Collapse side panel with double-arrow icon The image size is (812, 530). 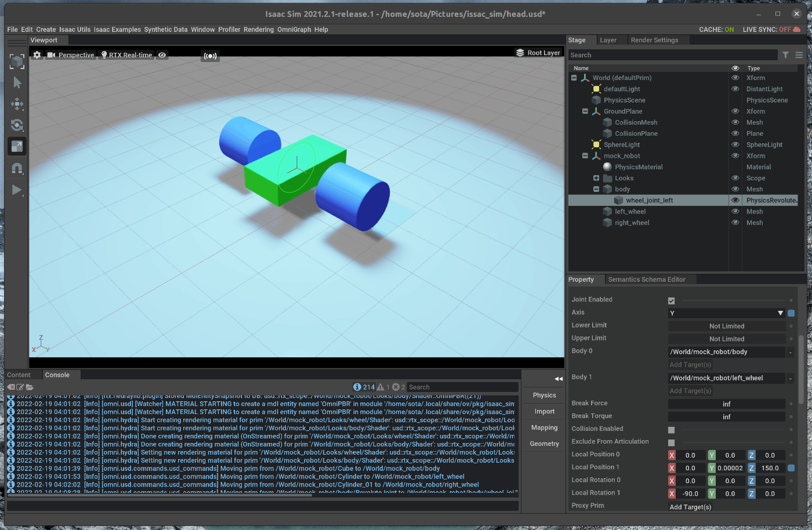[x=558, y=379]
